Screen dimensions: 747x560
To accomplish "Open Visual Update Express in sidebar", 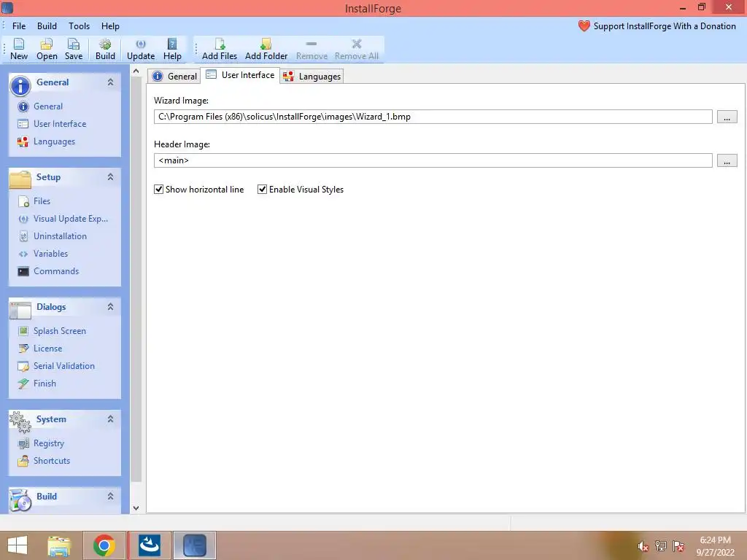I will point(63,219).
